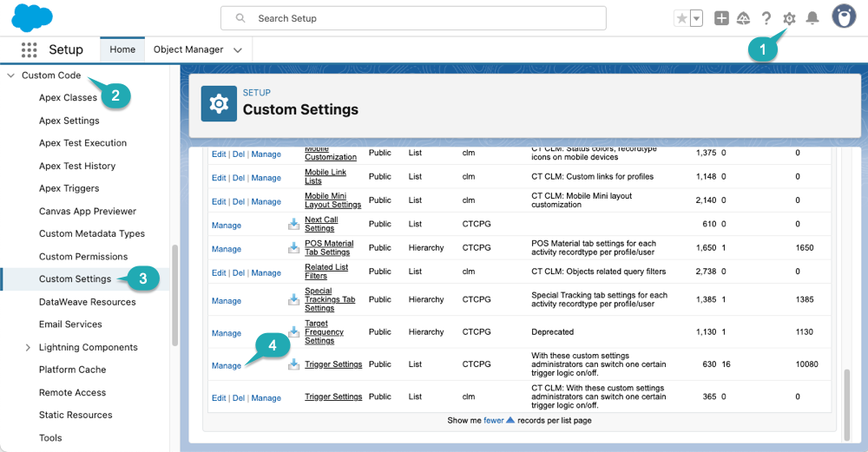
Task: Open Email Services
Action: coord(70,324)
